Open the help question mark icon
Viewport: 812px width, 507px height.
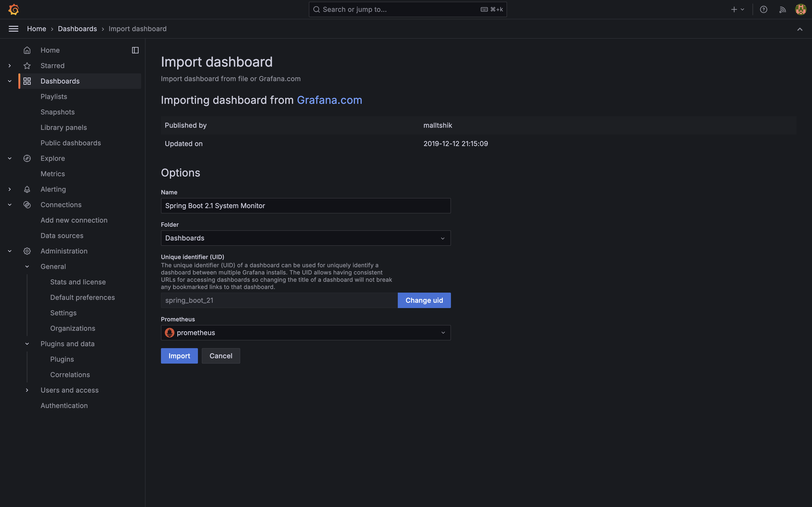[x=763, y=9]
